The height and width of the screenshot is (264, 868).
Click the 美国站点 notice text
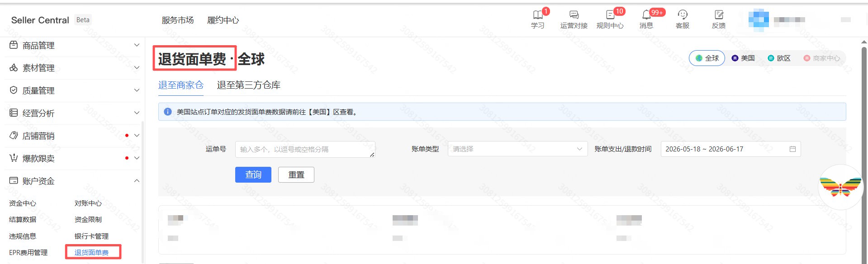click(x=268, y=112)
